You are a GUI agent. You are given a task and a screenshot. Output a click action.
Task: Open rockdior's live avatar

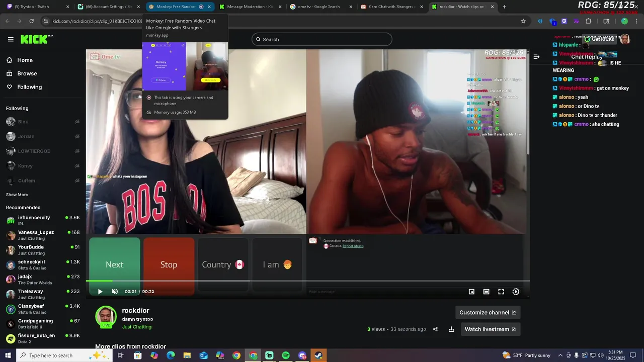pos(106,317)
